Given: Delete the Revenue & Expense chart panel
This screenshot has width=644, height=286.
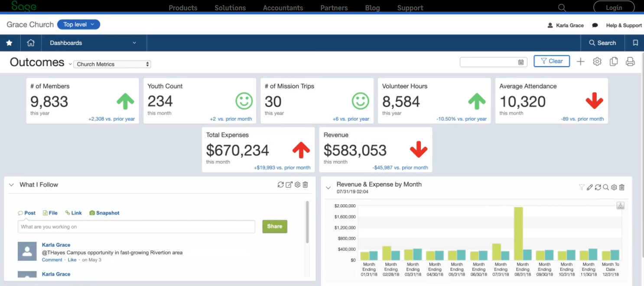Looking at the screenshot, I should pos(622,187).
